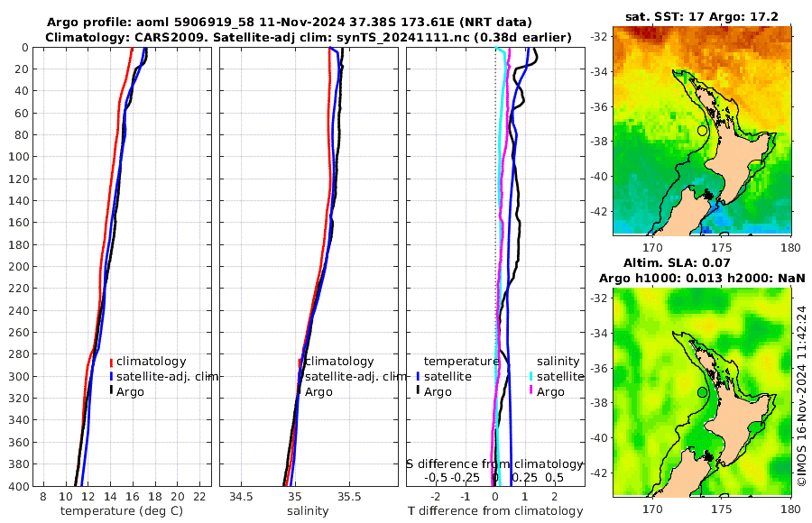Click the 'satellite-adj. clim' legend label in the salinity panel
The width and height of the screenshot is (812, 523).
(x=355, y=376)
